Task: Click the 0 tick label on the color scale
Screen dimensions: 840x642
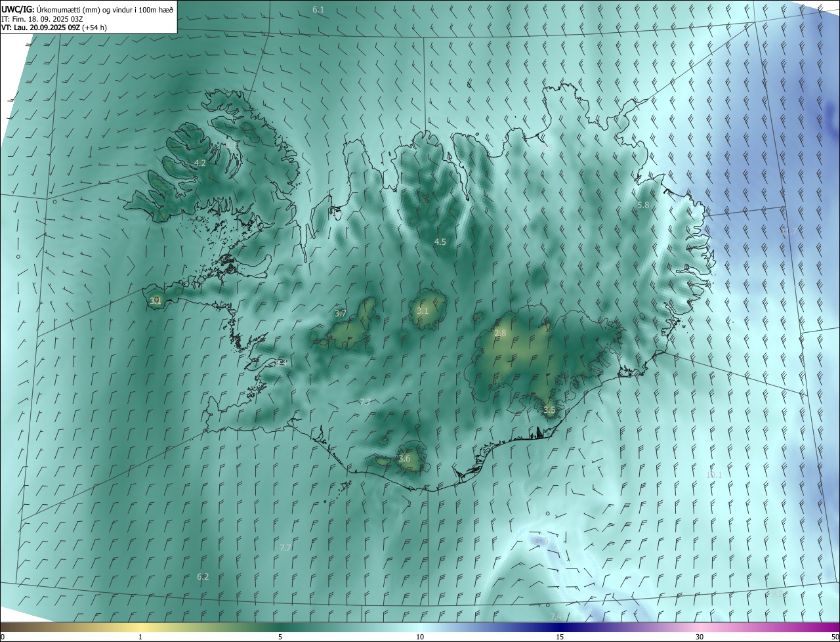Action: [x=3, y=637]
